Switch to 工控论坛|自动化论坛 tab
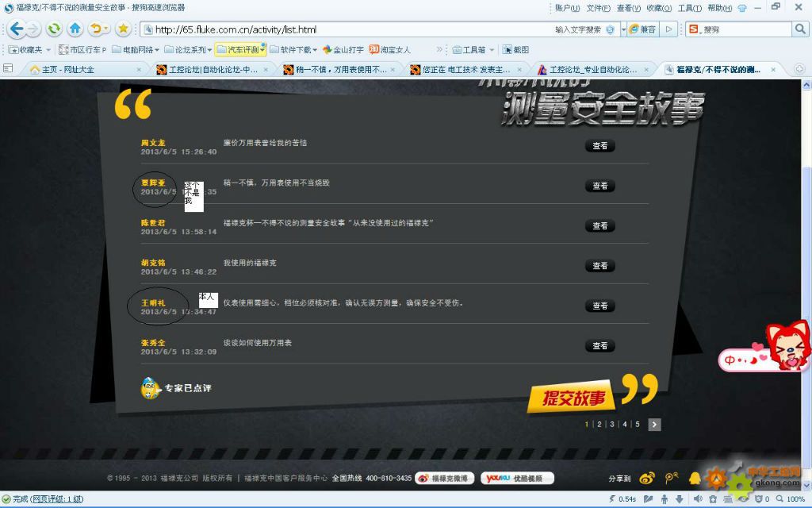 coord(212,70)
